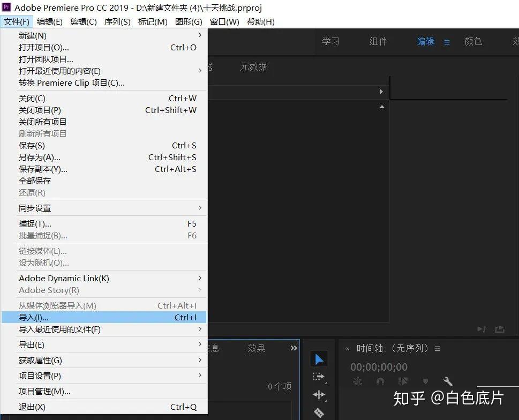Viewport: 519px width, 420px height.
Task: Expand Adobe Dynamic Link submenu
Action: (104, 278)
